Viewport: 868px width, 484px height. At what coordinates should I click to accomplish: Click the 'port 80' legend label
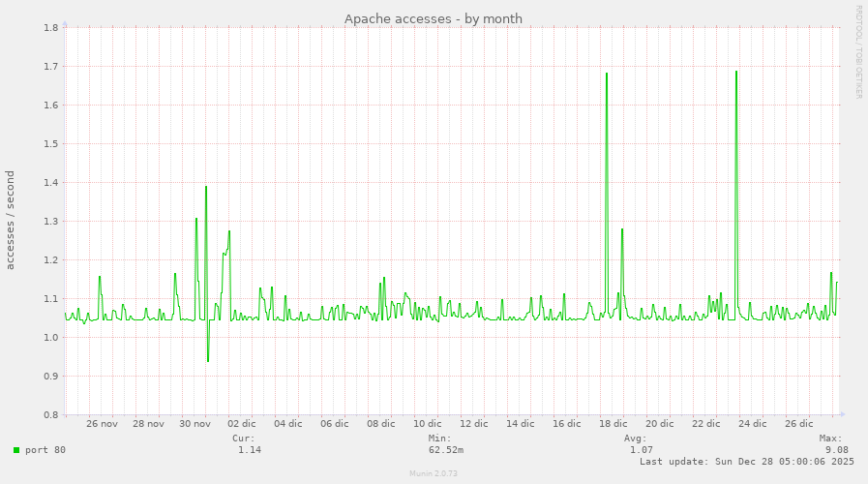coord(45,450)
